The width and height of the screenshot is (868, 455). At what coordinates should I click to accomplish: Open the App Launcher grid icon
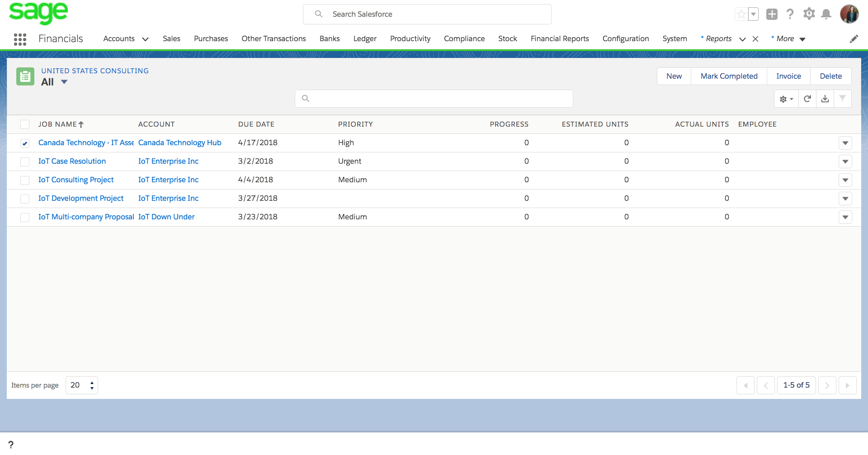pos(20,39)
